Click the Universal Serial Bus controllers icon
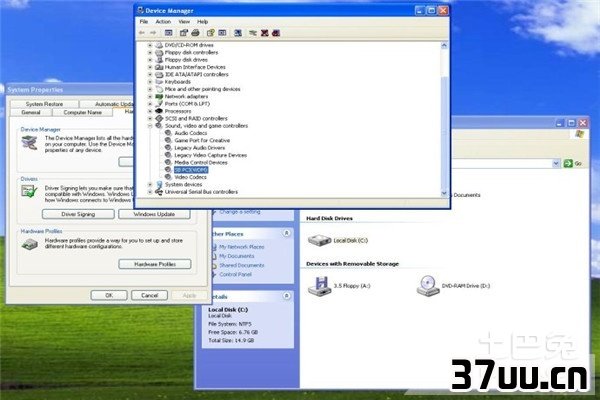 pyautogui.click(x=159, y=192)
